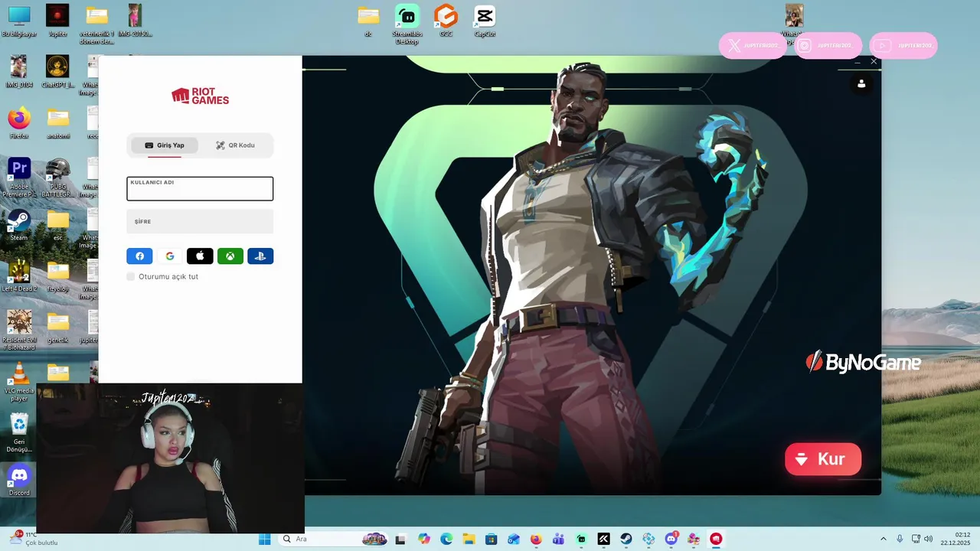Switch to CapCut on the taskbar
This screenshot has height=551, width=980.
click(603, 539)
